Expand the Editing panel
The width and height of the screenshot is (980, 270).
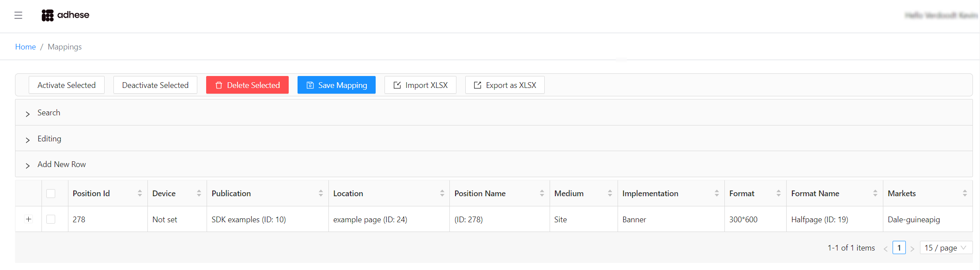pyautogui.click(x=494, y=139)
